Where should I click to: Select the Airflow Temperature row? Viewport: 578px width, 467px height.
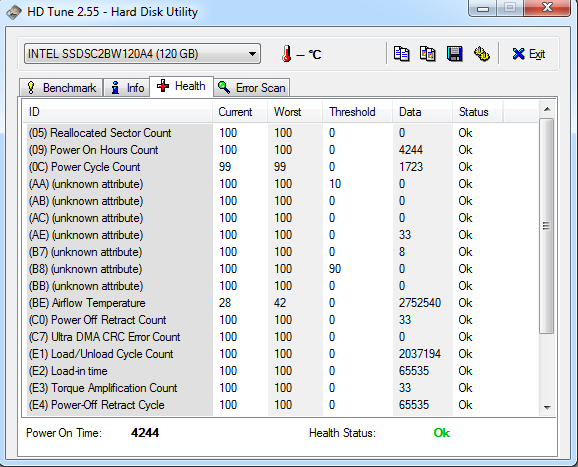click(281, 303)
